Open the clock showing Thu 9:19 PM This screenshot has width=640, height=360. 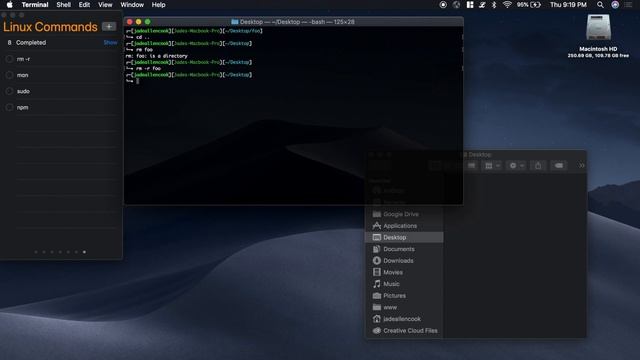tap(568, 5)
